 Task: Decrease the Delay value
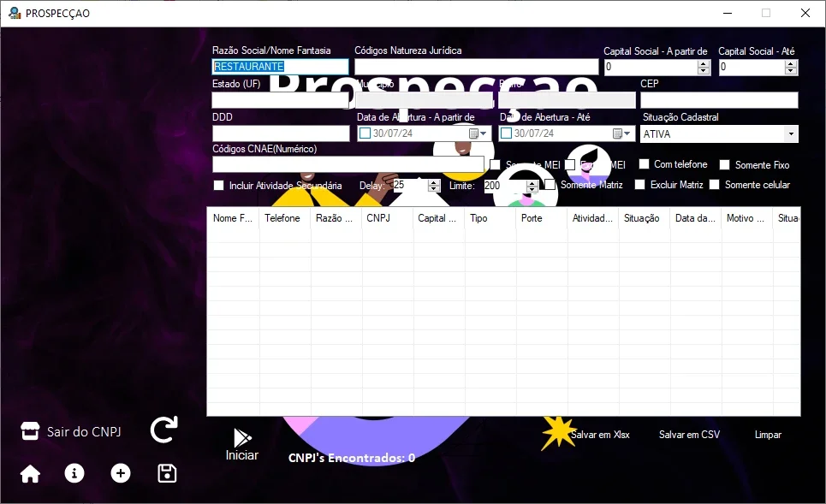[434, 188]
